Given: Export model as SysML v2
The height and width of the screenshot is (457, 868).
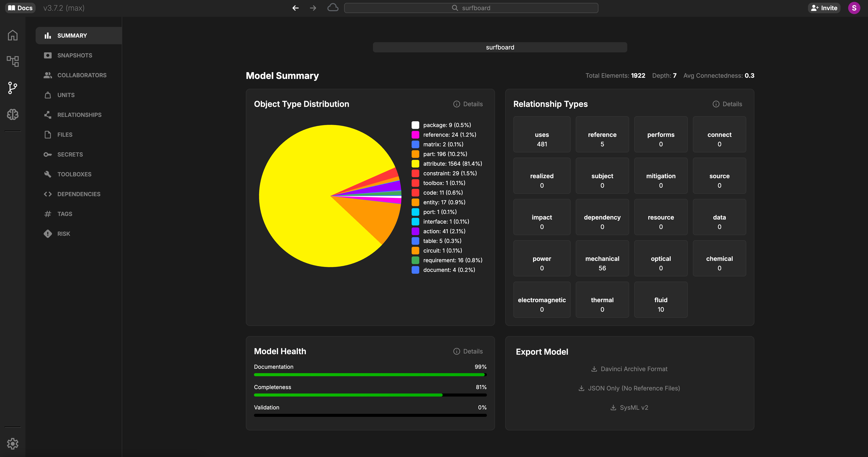Looking at the screenshot, I should click(x=629, y=408).
